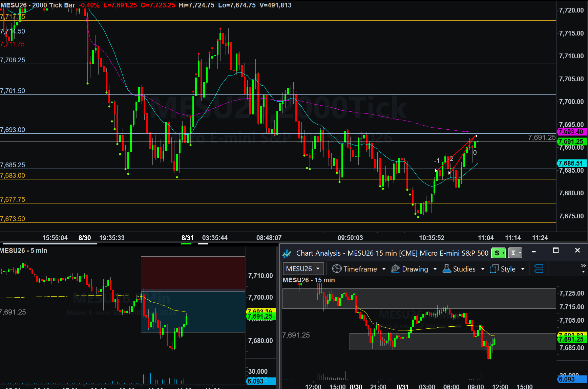Click the 8/31 date marker on tick chart axis

pos(187,238)
